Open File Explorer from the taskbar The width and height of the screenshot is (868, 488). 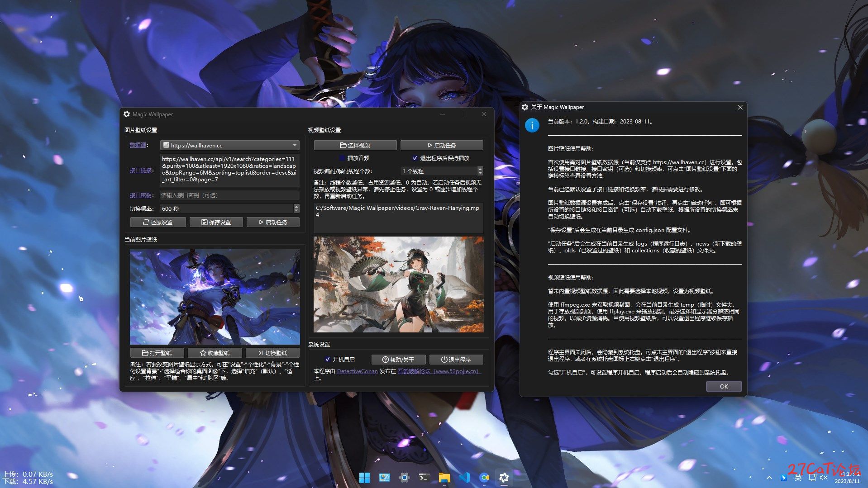[444, 477]
